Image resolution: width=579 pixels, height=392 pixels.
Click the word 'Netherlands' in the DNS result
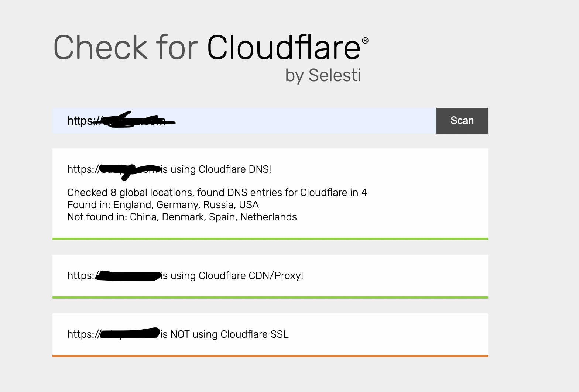[x=268, y=217]
